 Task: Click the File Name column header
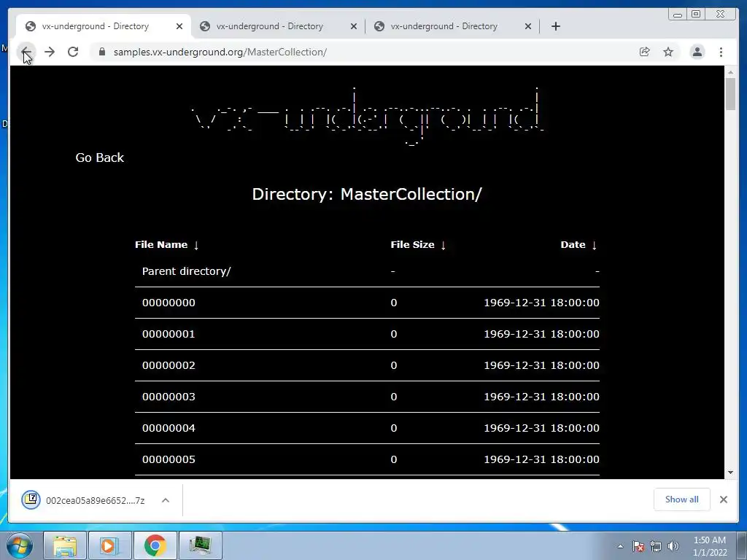(x=161, y=245)
